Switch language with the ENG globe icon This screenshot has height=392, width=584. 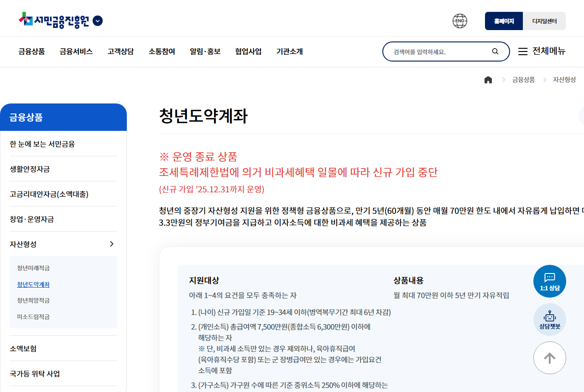coord(460,21)
